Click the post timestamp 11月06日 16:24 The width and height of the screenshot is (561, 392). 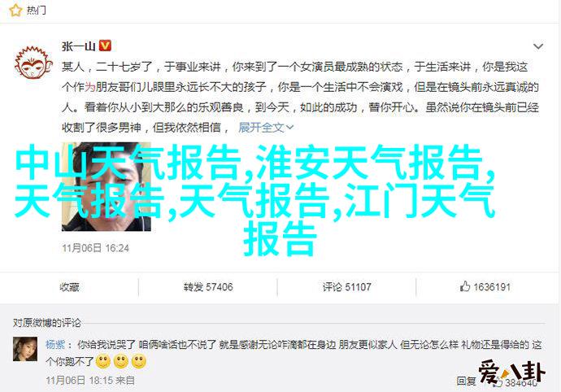95,248
